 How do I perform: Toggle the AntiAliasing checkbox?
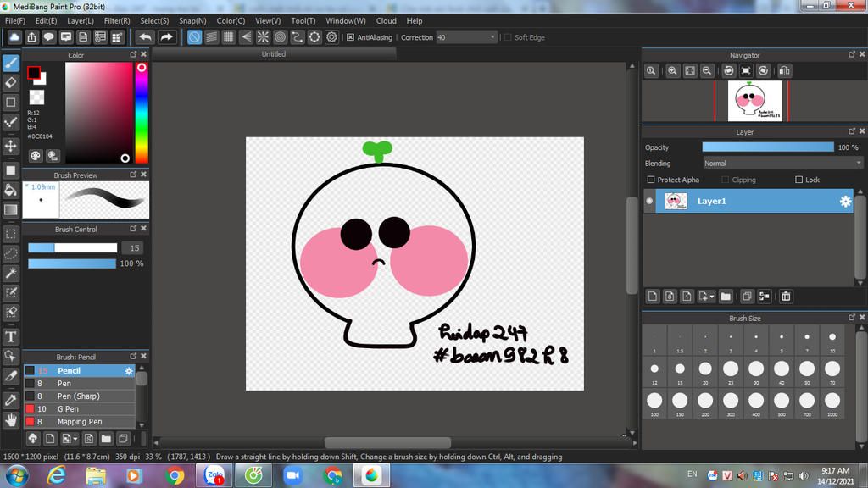point(351,37)
